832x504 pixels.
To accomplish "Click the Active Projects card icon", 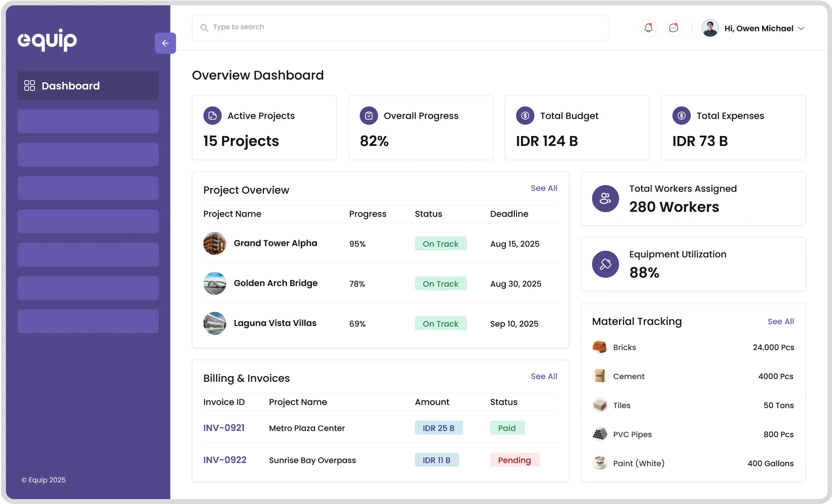I will click(213, 116).
